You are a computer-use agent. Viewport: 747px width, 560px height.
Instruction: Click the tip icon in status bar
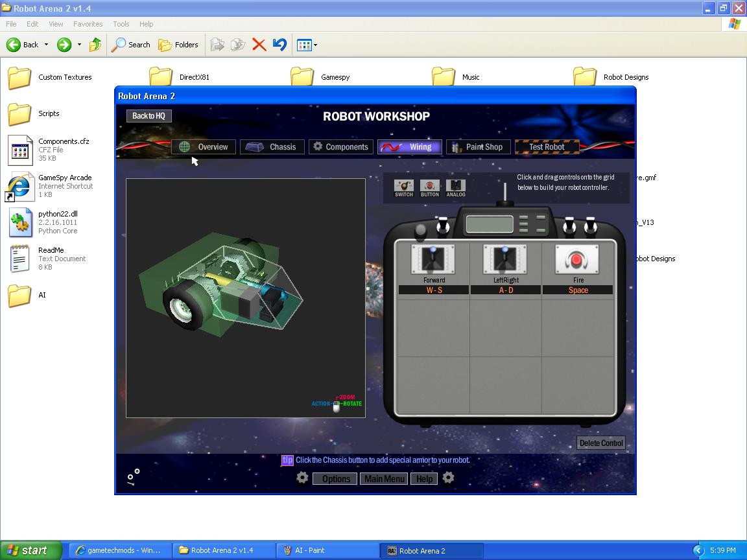pos(287,460)
